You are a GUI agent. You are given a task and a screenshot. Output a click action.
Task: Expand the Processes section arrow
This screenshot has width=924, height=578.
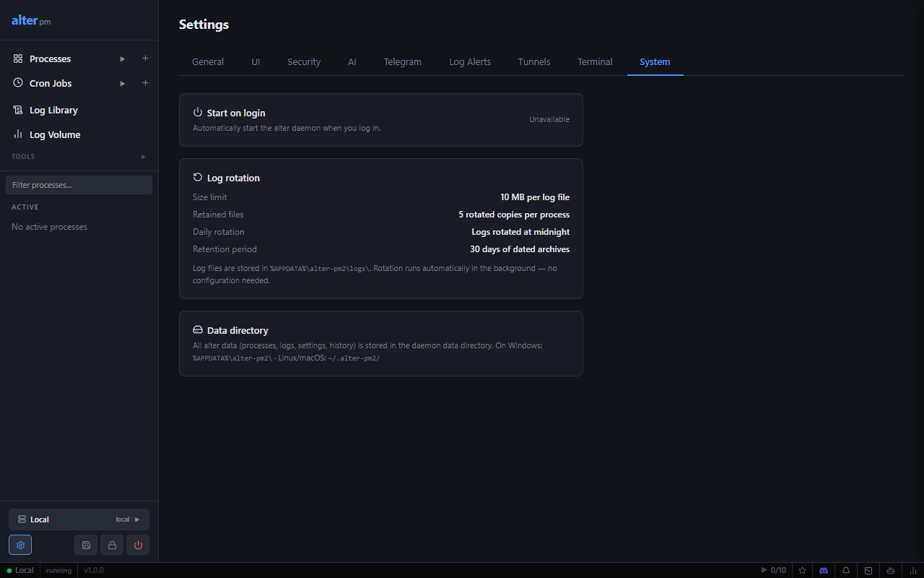tap(123, 59)
